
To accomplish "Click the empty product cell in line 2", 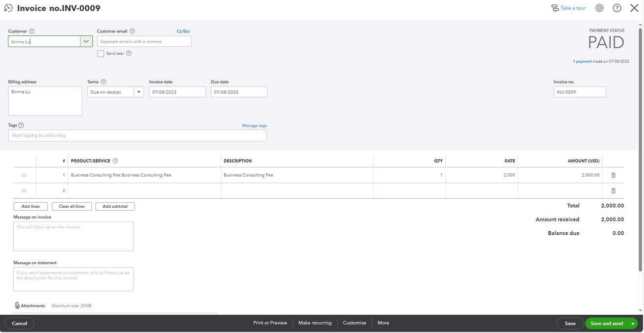I will tap(144, 191).
